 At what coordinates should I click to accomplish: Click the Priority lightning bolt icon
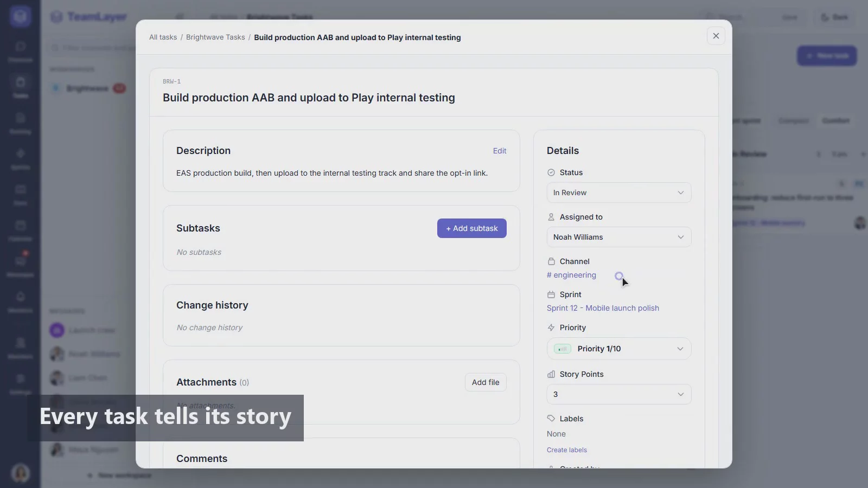pyautogui.click(x=551, y=328)
